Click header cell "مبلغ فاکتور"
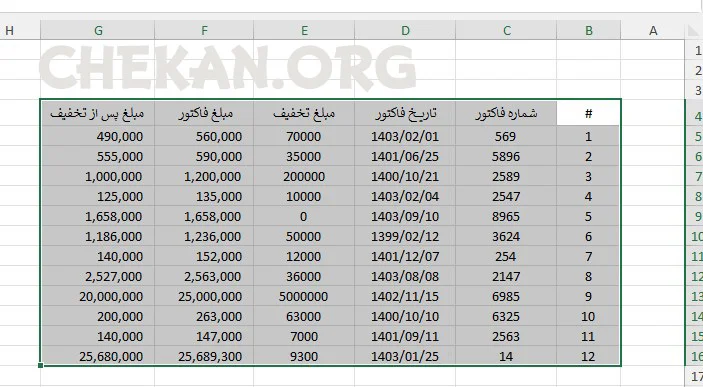The image size is (703, 387). [204, 113]
